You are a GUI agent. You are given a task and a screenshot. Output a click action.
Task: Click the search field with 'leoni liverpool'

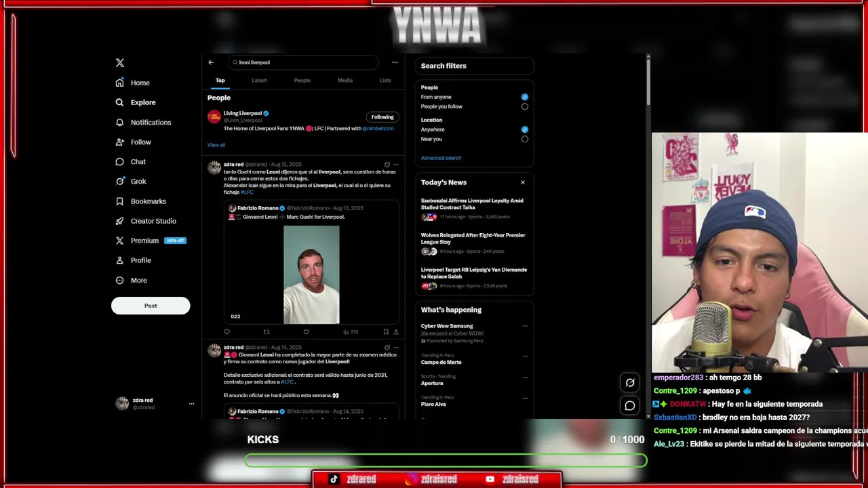[x=304, y=62]
